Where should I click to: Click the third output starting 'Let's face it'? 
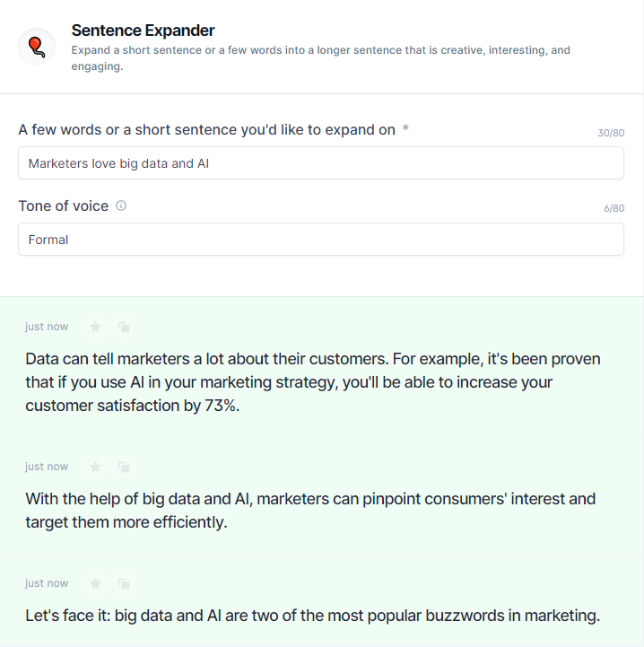click(x=312, y=616)
